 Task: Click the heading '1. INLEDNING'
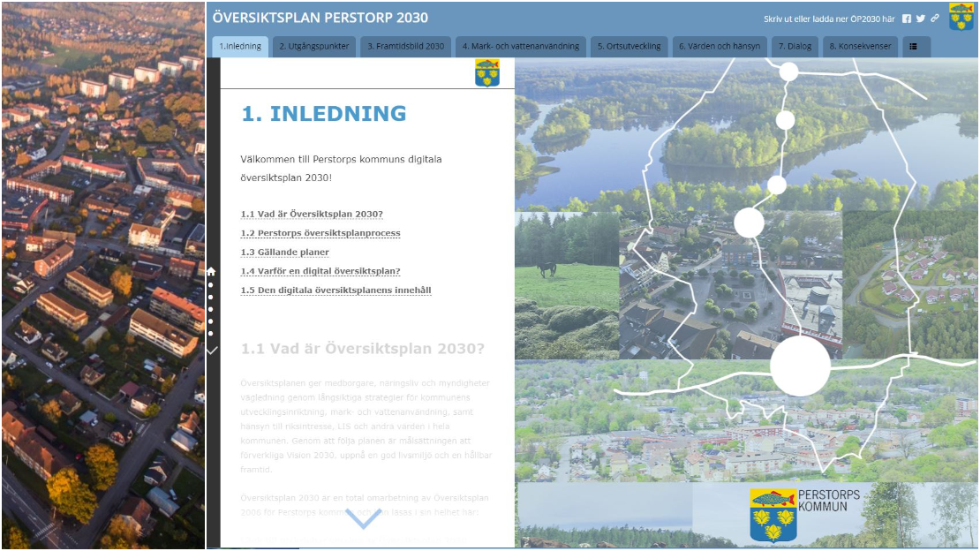tap(324, 113)
